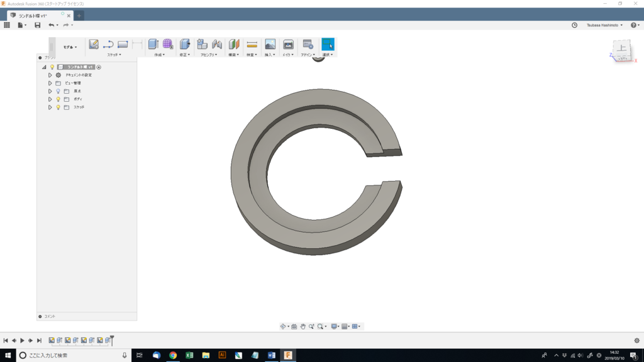Choose the Offset Plane construct icon
Viewport: 644px width, 362px height.
(234, 45)
